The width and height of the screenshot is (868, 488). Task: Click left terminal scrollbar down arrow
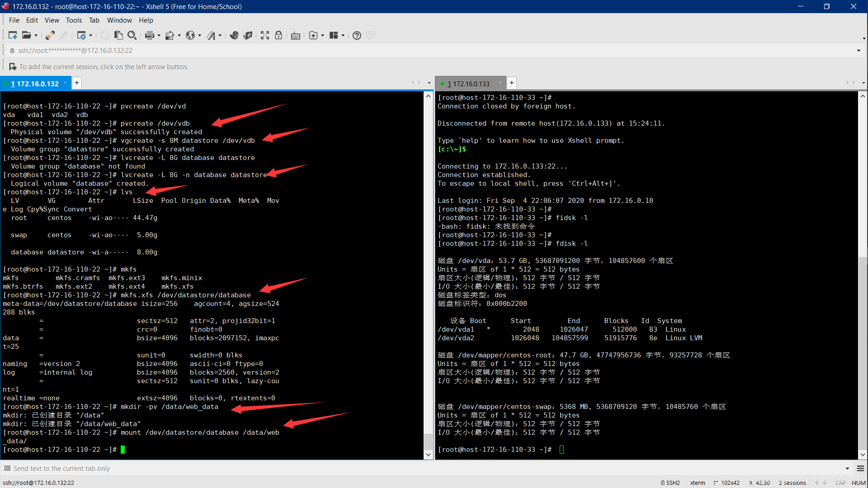pos(429,455)
